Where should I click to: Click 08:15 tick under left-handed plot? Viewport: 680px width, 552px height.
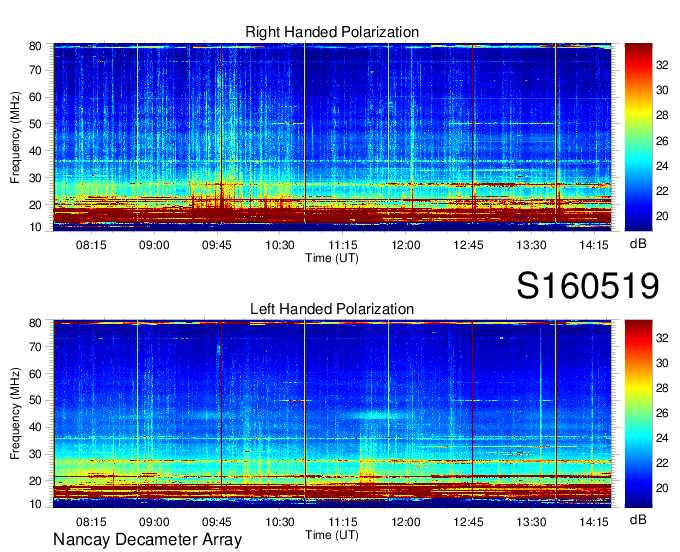click(x=91, y=522)
